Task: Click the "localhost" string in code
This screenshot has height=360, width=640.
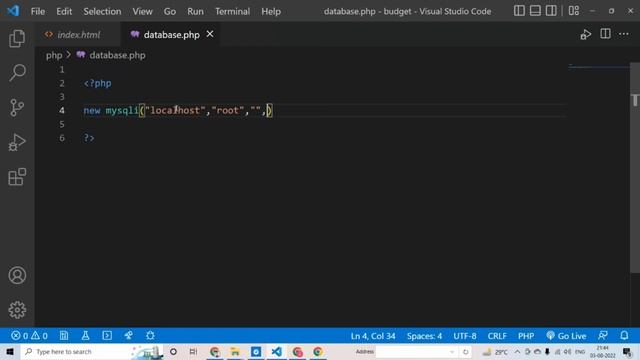Action: point(175,110)
